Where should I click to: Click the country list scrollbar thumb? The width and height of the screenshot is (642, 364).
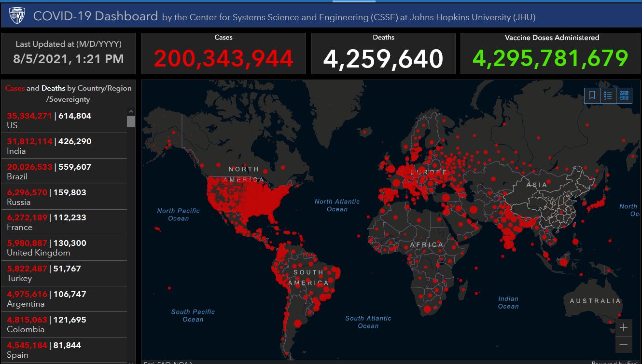(x=131, y=121)
